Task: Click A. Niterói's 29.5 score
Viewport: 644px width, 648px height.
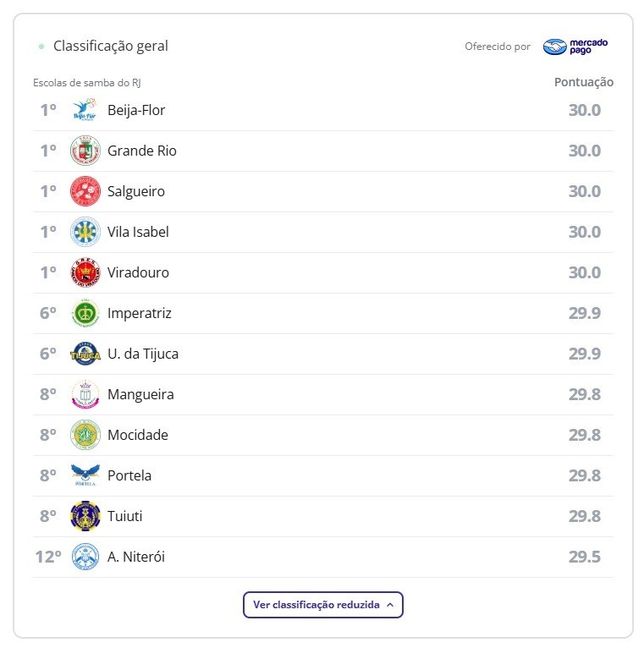Action: coord(584,557)
